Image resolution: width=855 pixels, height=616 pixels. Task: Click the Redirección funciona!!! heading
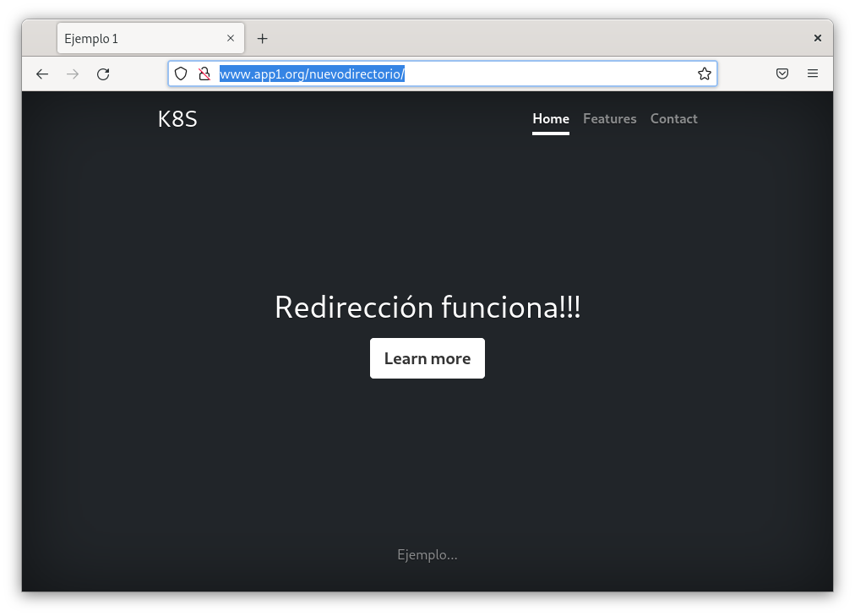click(427, 307)
